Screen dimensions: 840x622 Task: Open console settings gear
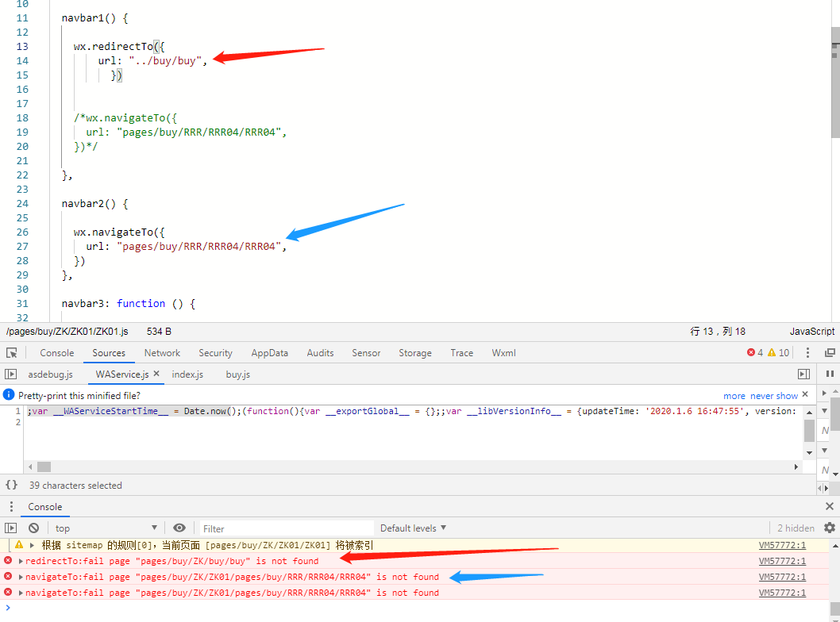point(830,528)
